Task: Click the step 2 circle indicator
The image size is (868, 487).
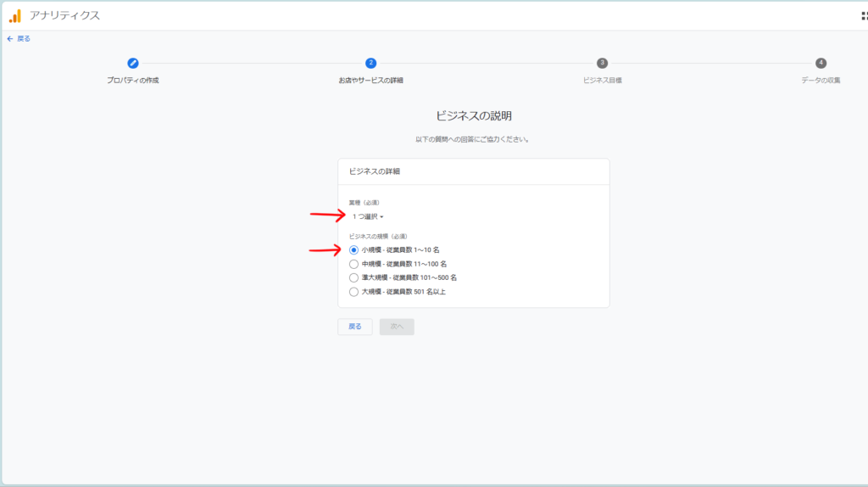Action: click(371, 63)
